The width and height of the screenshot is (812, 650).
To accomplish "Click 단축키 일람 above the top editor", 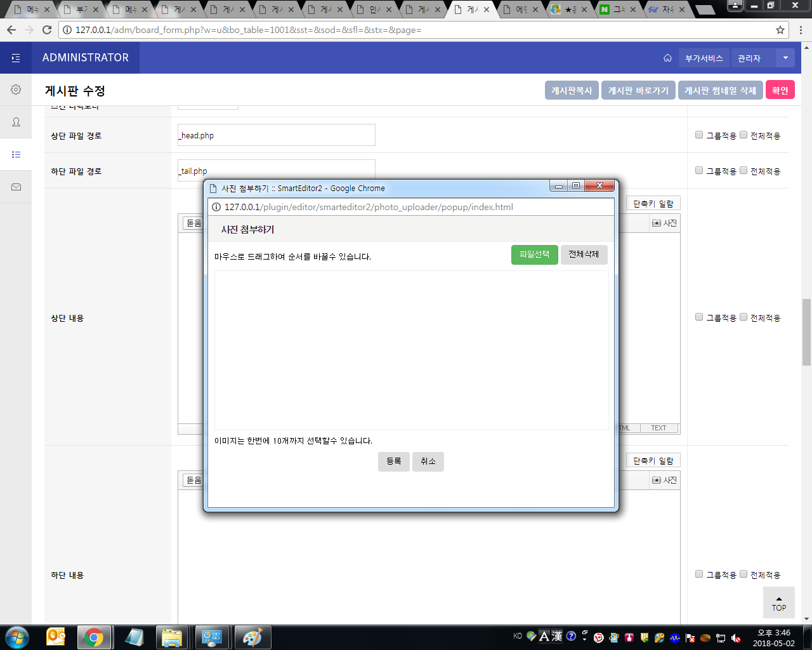I will click(653, 203).
